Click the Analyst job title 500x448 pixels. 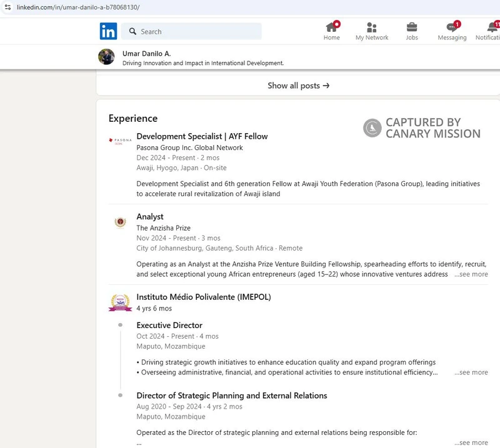pos(150,217)
